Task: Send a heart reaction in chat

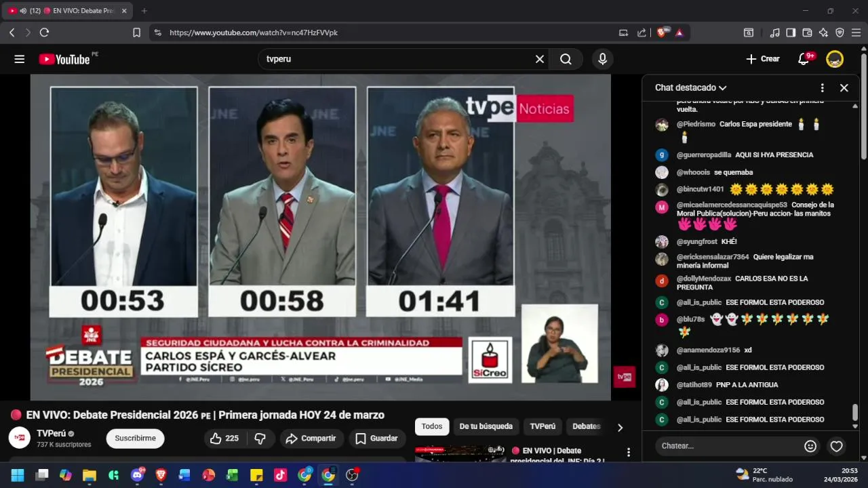Action: click(x=837, y=446)
